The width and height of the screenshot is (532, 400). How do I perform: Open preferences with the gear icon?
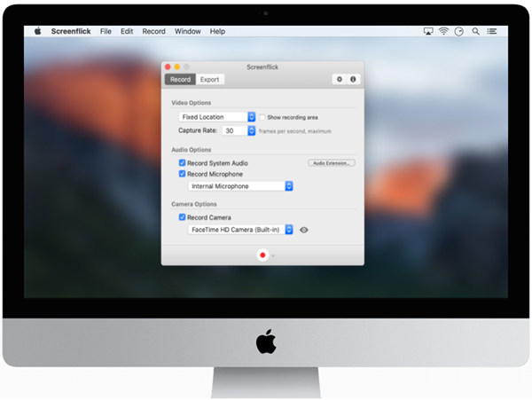340,79
